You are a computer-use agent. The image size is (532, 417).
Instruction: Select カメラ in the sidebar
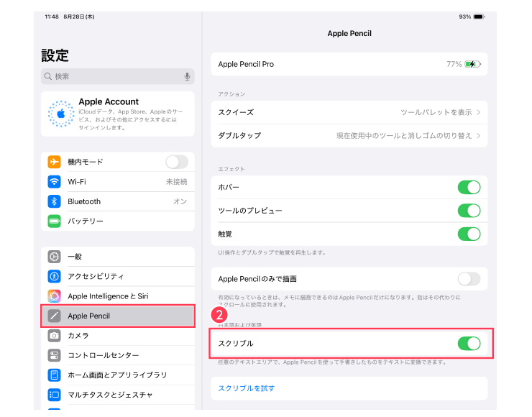point(118,335)
